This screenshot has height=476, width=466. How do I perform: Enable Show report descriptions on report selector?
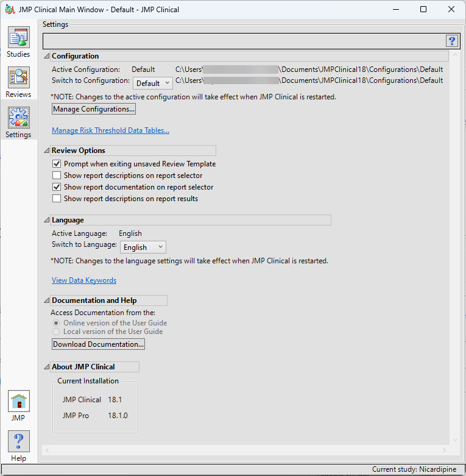pos(57,176)
